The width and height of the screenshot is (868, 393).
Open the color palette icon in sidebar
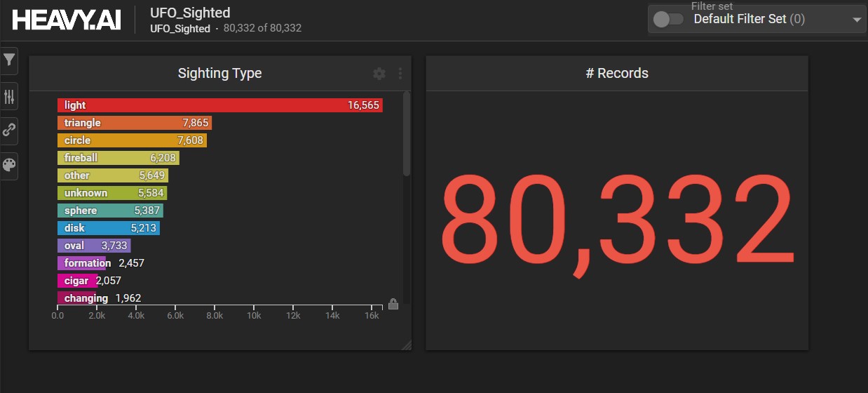tap(9, 166)
